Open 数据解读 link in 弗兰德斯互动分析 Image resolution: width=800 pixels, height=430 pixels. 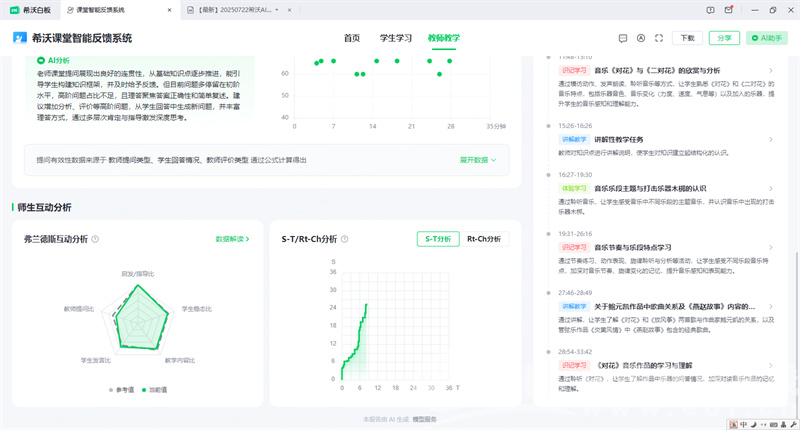point(232,239)
